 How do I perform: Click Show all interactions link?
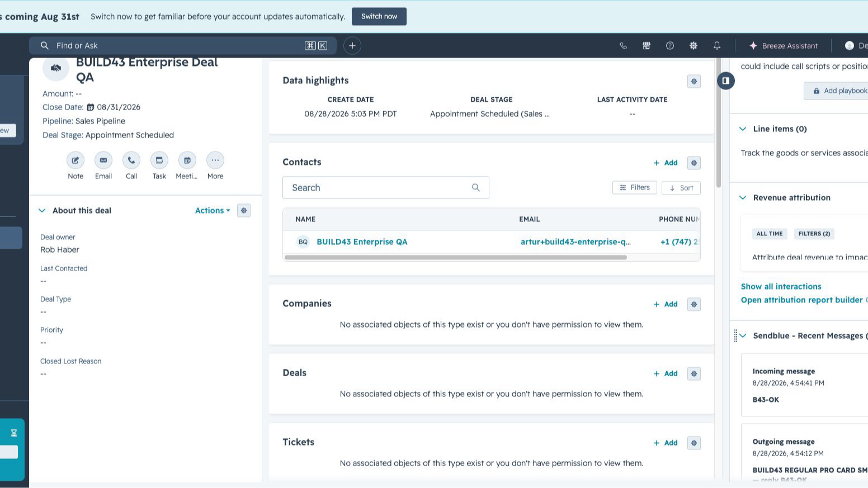[781, 287]
